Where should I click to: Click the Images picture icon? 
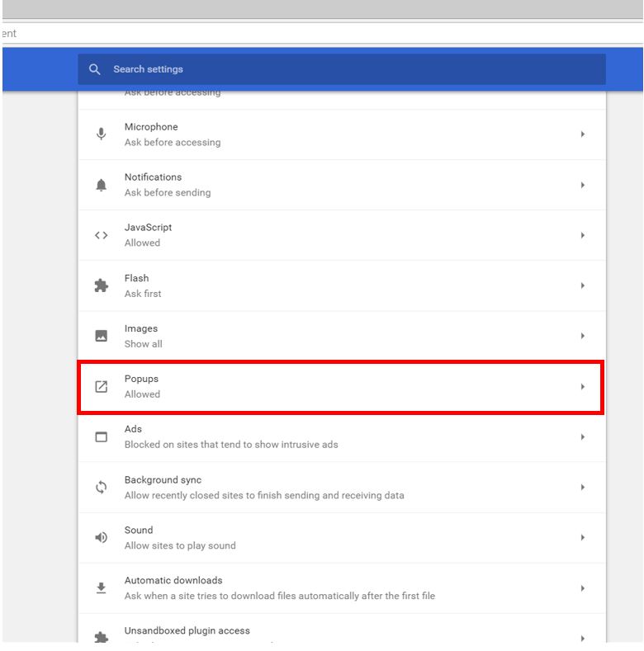point(101,336)
